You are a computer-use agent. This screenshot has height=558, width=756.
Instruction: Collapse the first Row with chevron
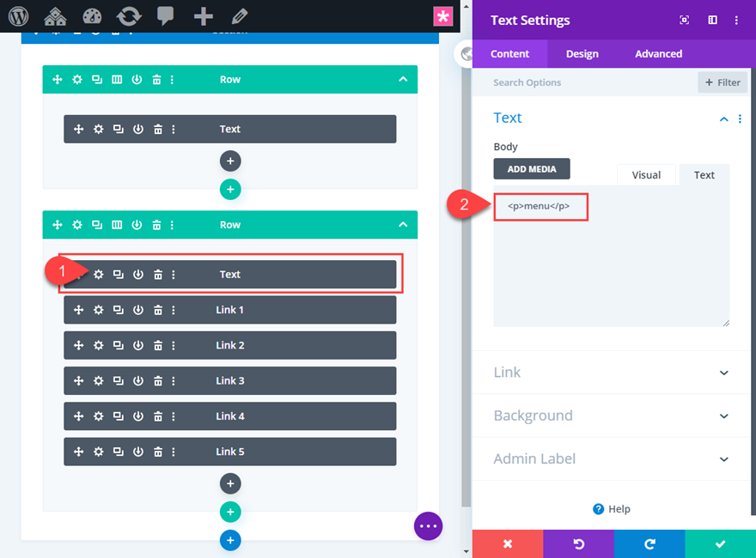[403, 80]
